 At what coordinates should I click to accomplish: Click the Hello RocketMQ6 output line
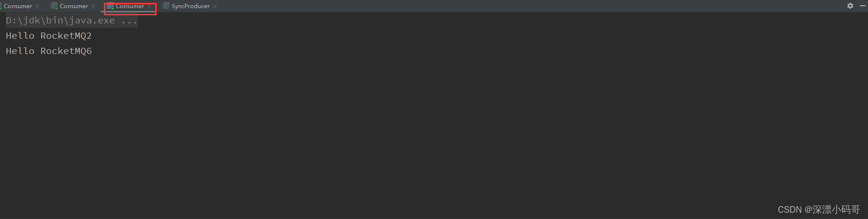pyautogui.click(x=48, y=51)
